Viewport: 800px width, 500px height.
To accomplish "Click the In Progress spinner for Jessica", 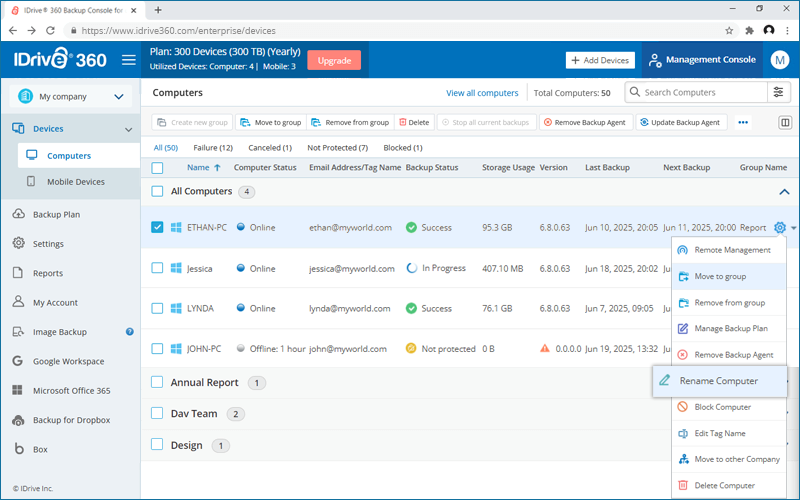I will (x=411, y=268).
